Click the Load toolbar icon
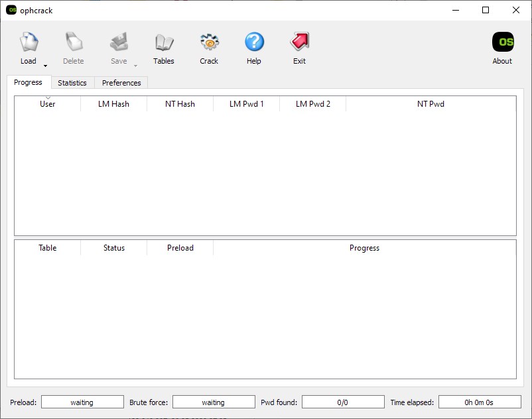 coord(29,42)
